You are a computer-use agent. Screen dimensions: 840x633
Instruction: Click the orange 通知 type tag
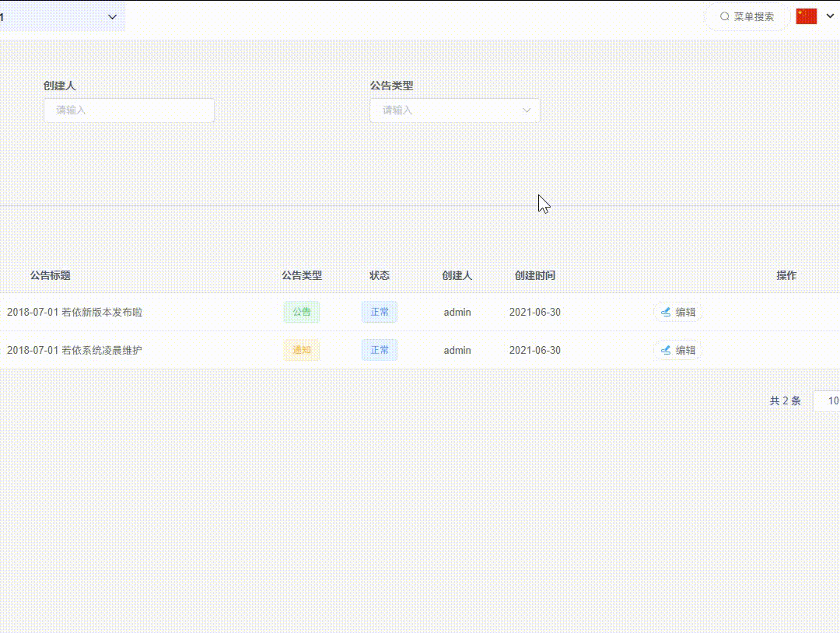coord(302,350)
